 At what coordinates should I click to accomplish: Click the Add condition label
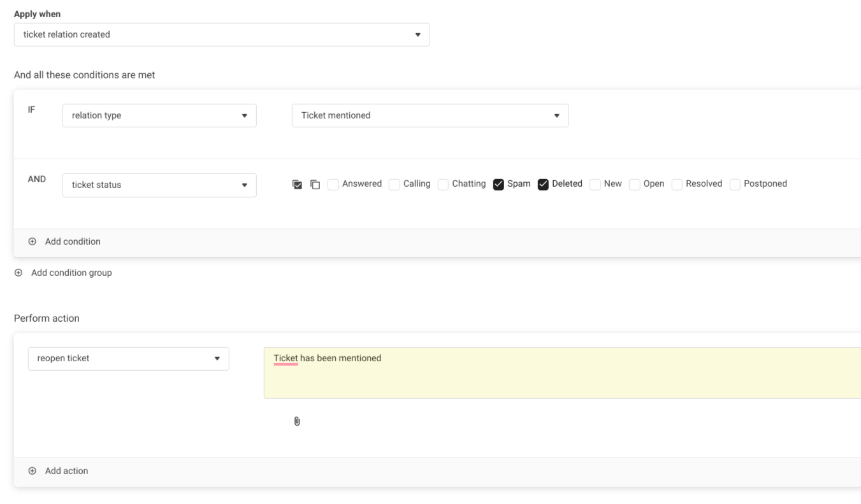(73, 241)
